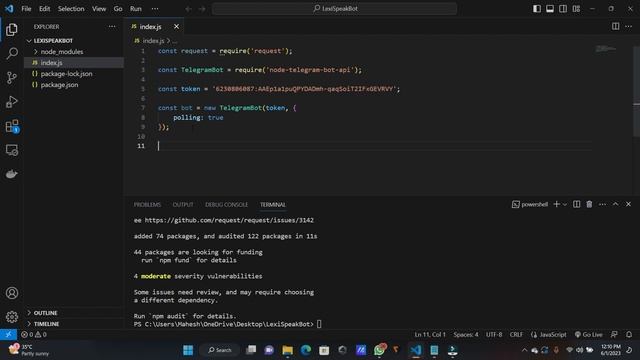Change indentation via Spaces: 4
640x360 pixels.
[466, 335]
